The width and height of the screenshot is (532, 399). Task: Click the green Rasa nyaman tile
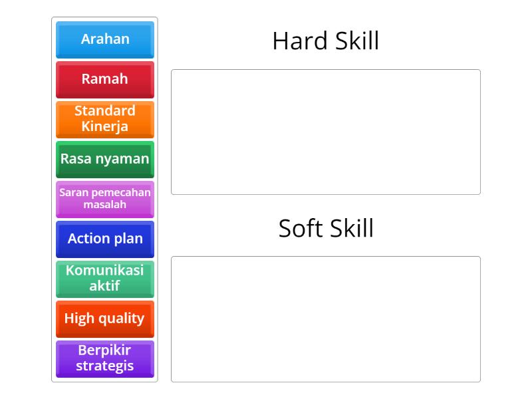[x=104, y=159]
